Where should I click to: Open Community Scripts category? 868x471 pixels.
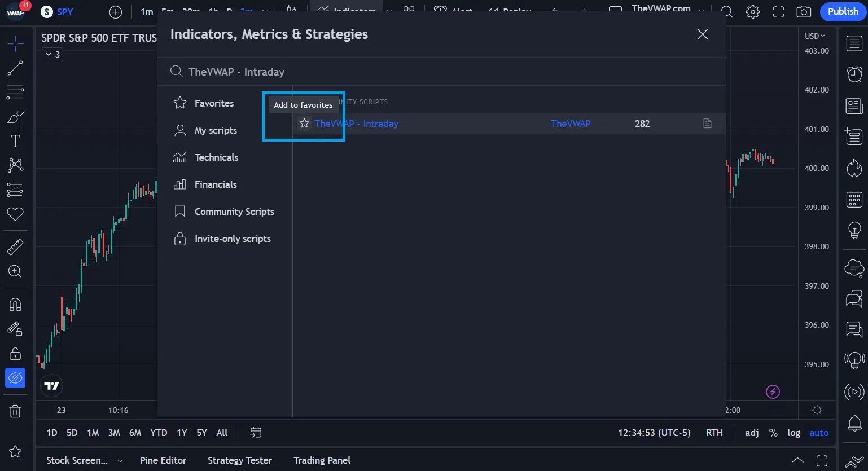click(x=224, y=212)
